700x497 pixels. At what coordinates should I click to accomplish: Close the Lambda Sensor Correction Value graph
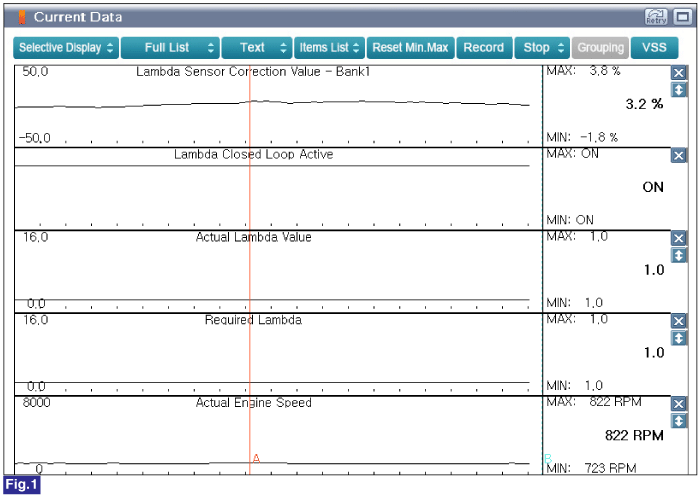679,73
